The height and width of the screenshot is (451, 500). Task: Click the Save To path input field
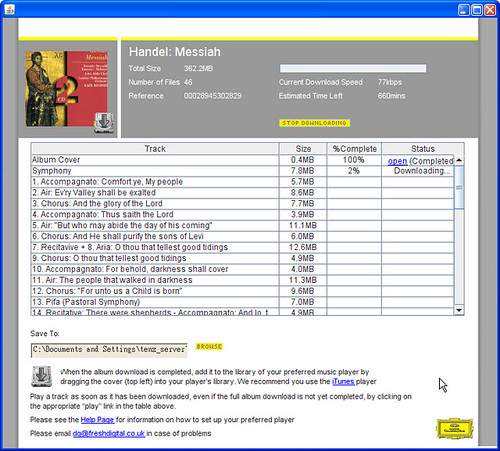[109, 350]
